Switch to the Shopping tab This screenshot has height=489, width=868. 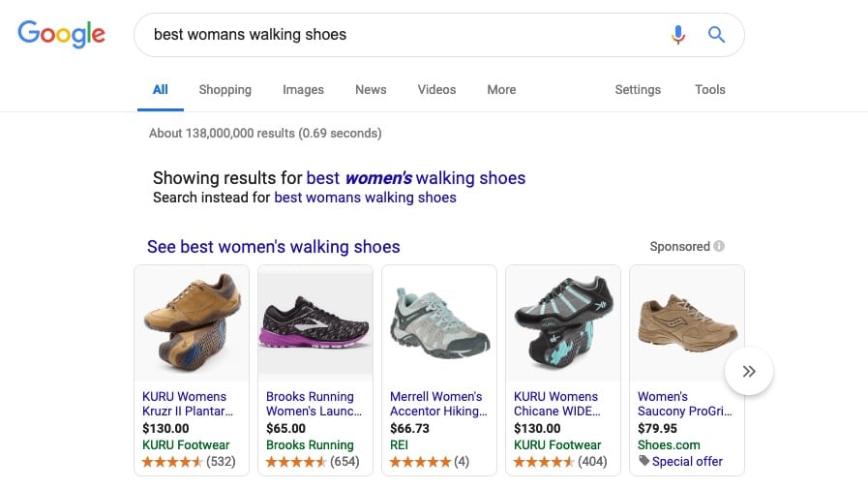pyautogui.click(x=224, y=90)
